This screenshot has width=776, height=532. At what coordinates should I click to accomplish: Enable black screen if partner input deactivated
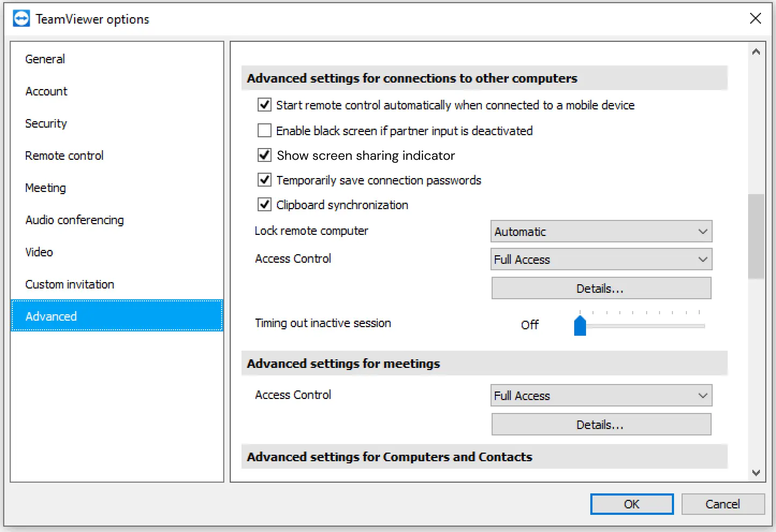click(265, 130)
